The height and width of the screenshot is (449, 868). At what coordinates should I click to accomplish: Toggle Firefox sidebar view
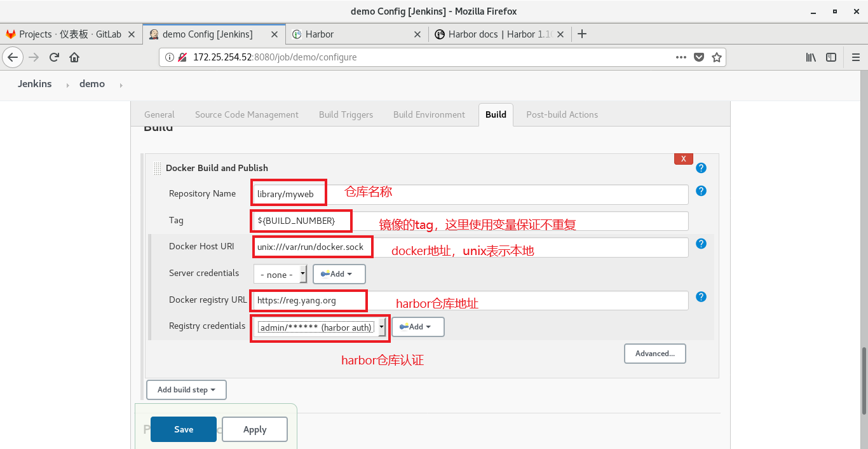[831, 57]
